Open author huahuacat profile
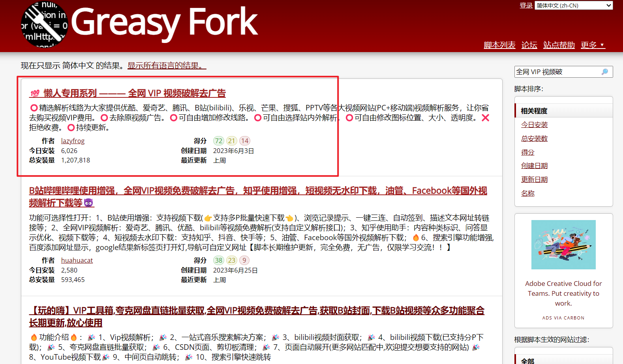Viewport: 623px width, 364px height. (x=77, y=260)
